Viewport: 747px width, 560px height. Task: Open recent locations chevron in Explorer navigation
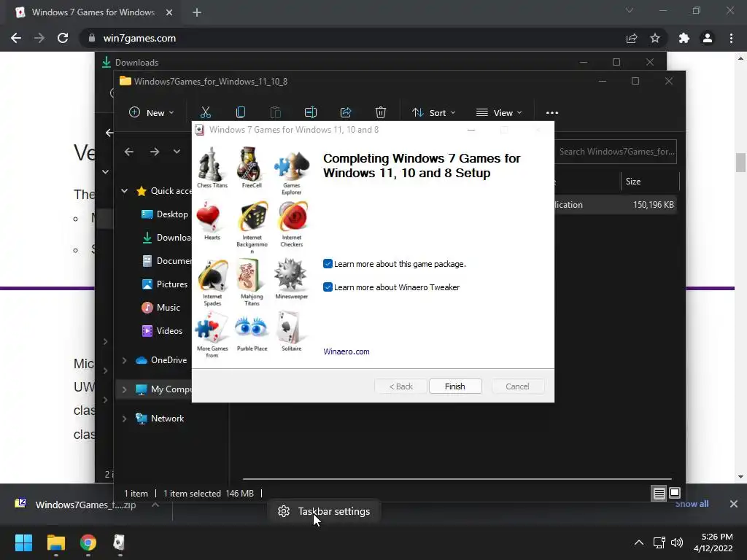[x=177, y=152]
